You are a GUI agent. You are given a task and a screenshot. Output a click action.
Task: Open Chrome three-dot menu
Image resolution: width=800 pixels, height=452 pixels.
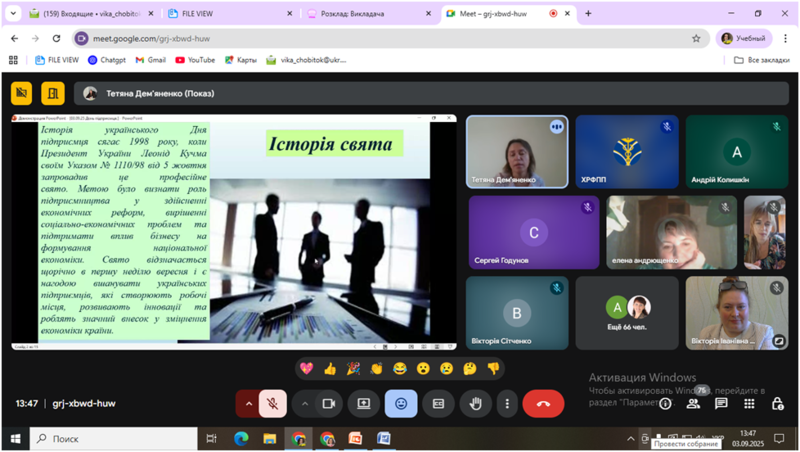(x=786, y=38)
